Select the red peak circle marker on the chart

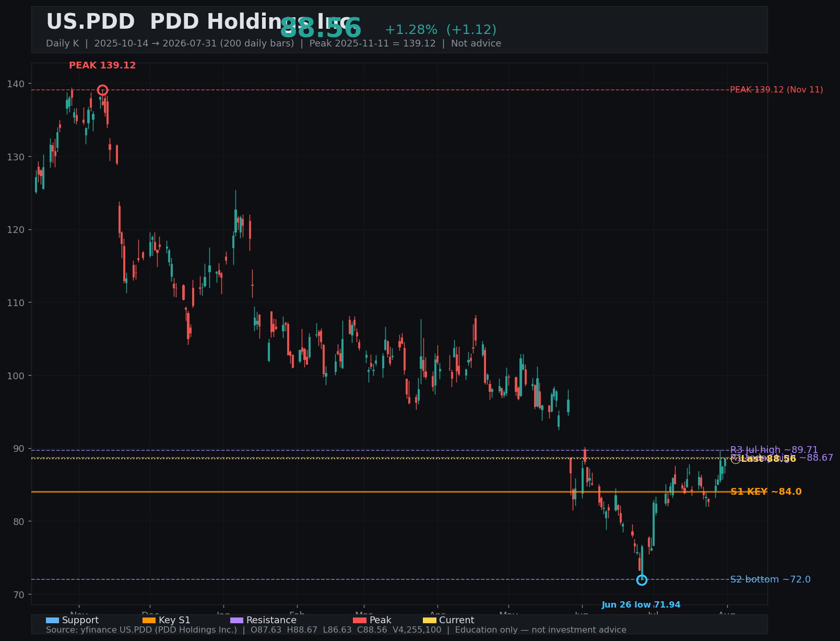[102, 90]
